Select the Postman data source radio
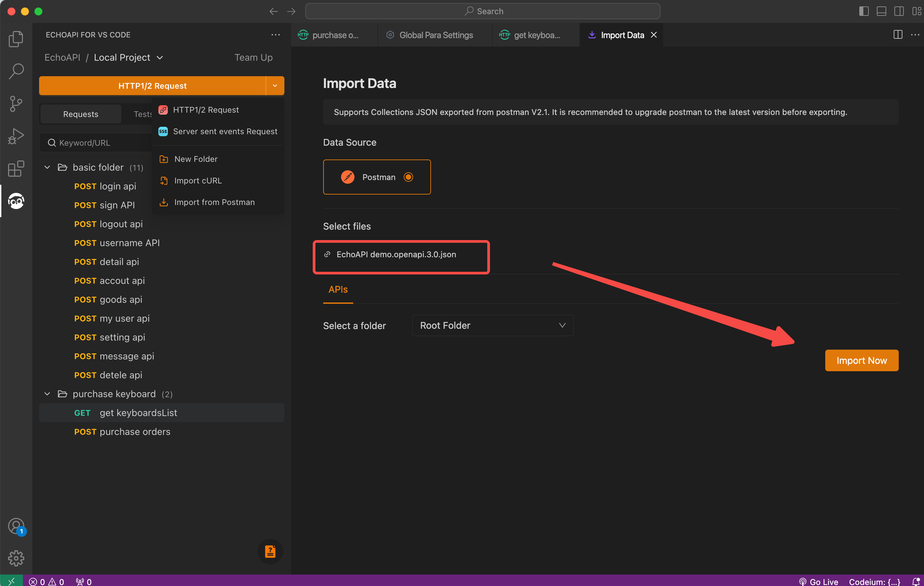The image size is (924, 586). point(408,177)
